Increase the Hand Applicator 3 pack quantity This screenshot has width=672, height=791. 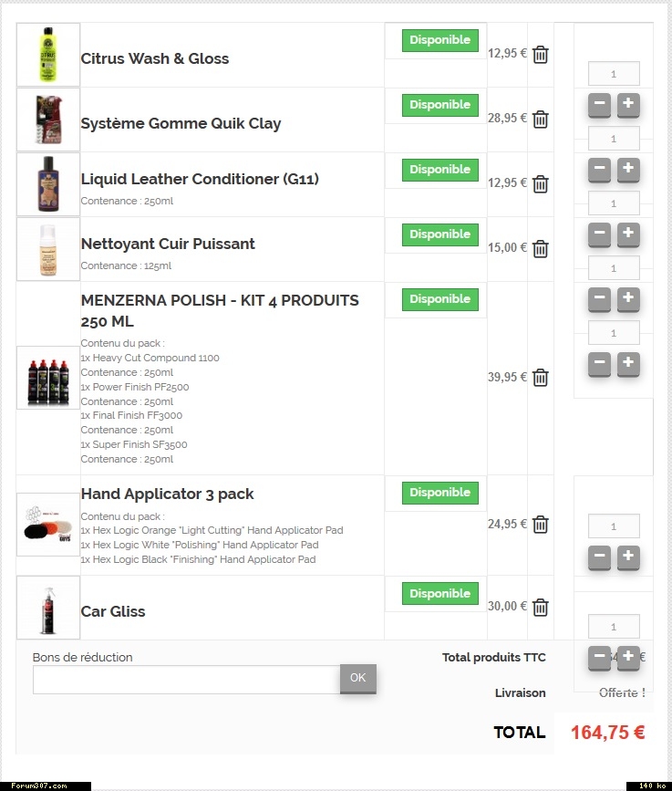click(x=627, y=556)
